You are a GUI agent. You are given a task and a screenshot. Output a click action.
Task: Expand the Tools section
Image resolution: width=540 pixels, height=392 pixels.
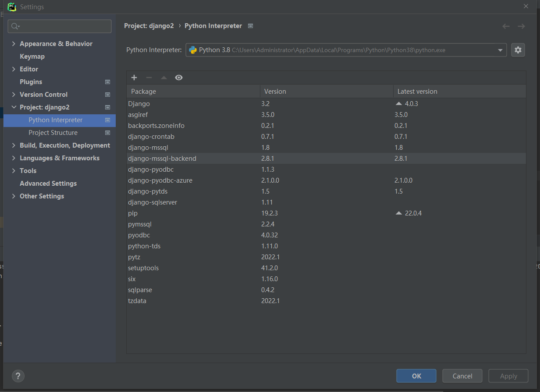(x=14, y=171)
